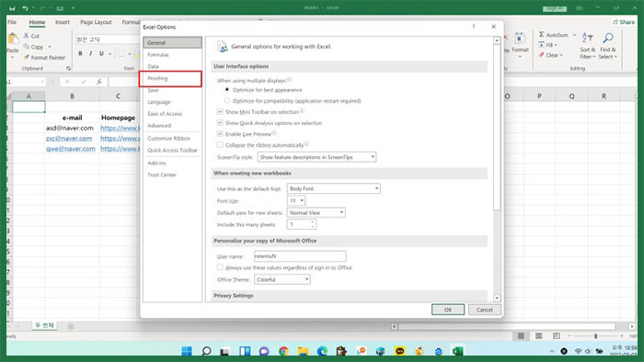Open the ScreenTip style dropdown
644x362 pixels.
click(316, 157)
